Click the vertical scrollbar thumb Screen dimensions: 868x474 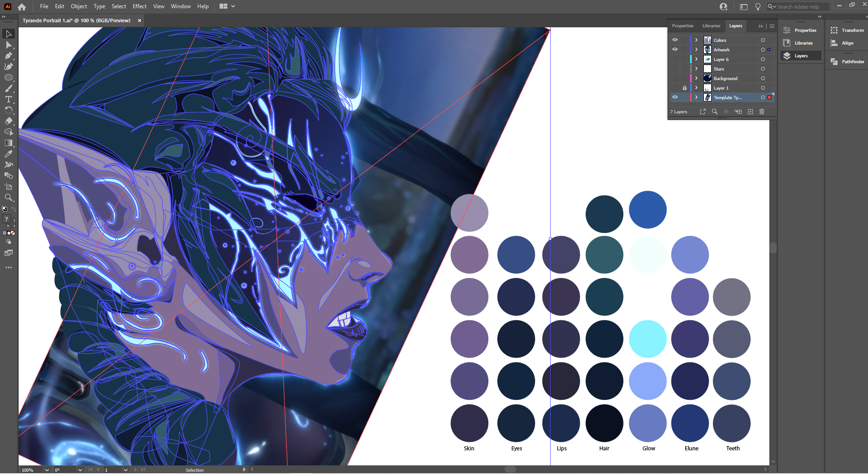[x=773, y=248]
